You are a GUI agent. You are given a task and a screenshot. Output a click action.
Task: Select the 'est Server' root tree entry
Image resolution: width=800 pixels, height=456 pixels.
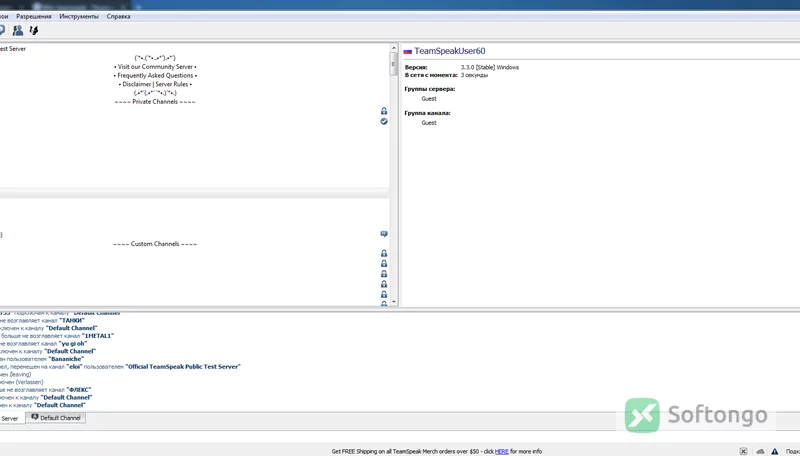[x=13, y=49]
